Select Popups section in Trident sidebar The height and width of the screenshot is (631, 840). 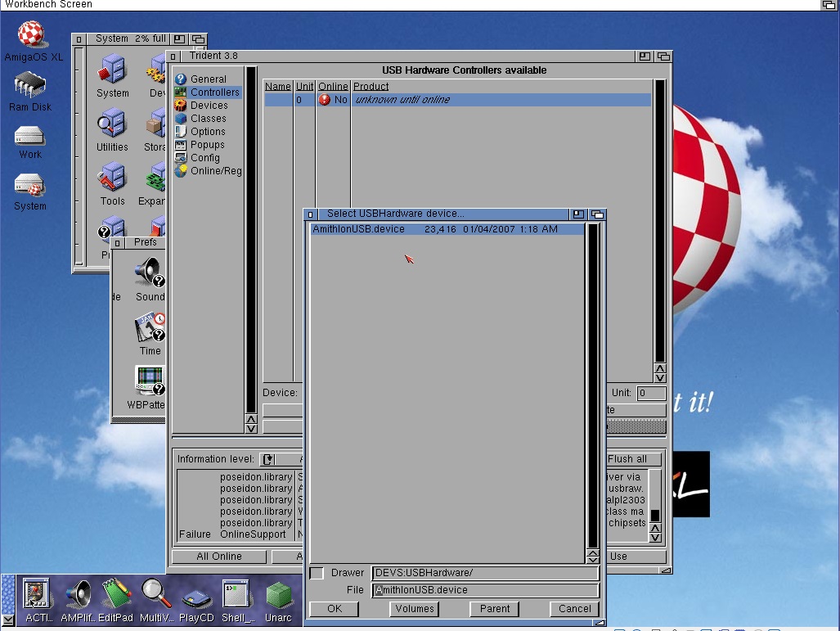tap(208, 145)
